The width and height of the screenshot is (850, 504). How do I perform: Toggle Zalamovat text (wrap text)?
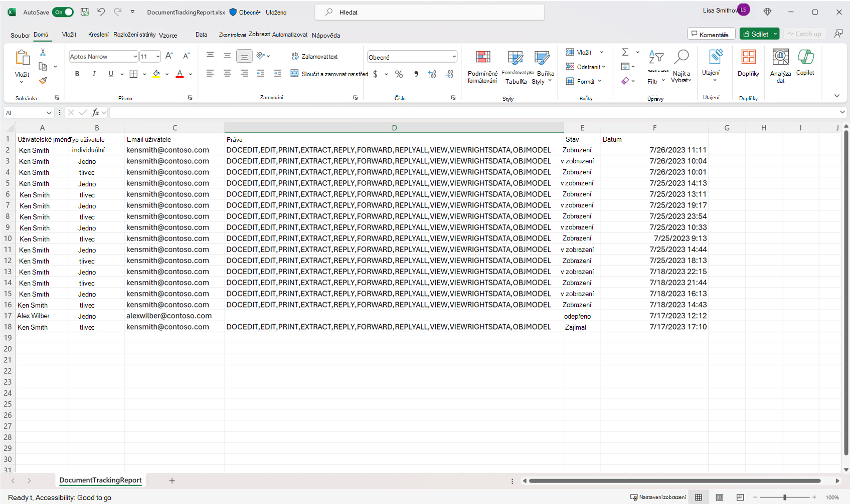(314, 57)
